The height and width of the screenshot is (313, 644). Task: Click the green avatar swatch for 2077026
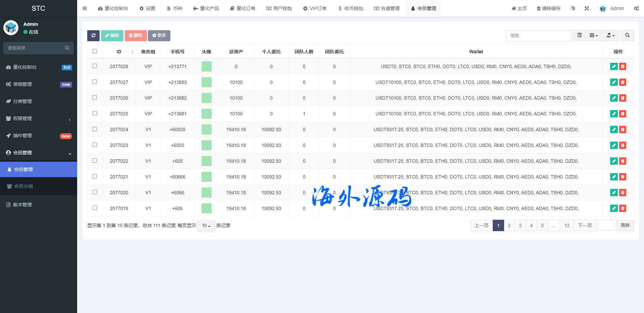click(207, 98)
